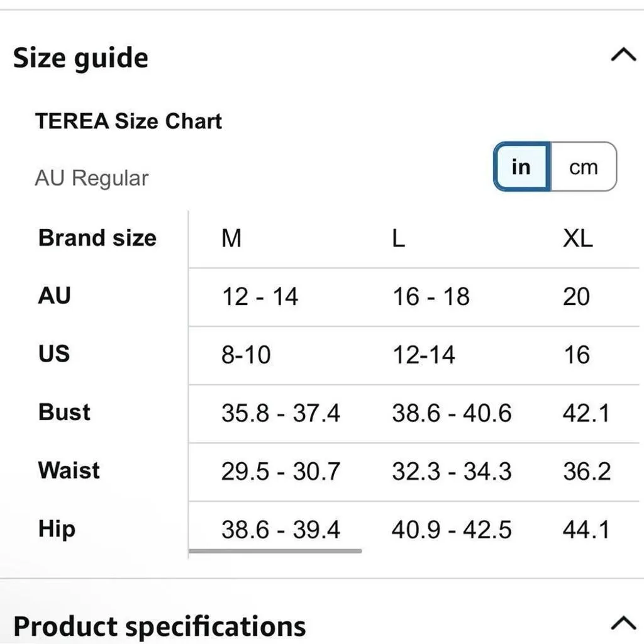The height and width of the screenshot is (644, 644).
Task: Click the Size guide heading
Action: 80,58
